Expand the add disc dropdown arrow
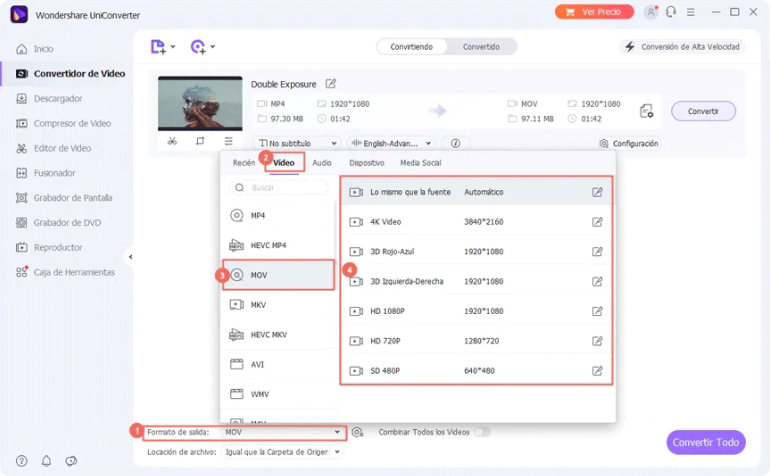This screenshot has height=476, width=770. [x=213, y=47]
